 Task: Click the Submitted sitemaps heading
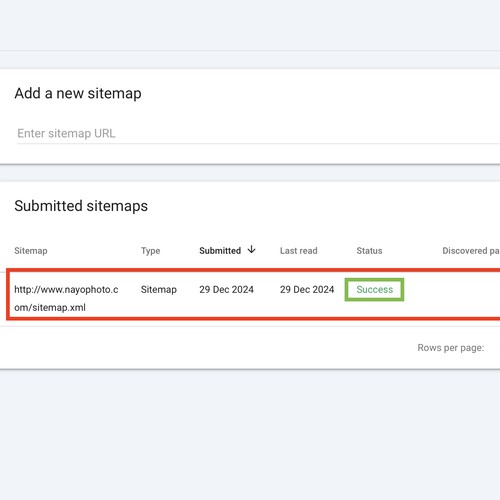[x=81, y=206]
